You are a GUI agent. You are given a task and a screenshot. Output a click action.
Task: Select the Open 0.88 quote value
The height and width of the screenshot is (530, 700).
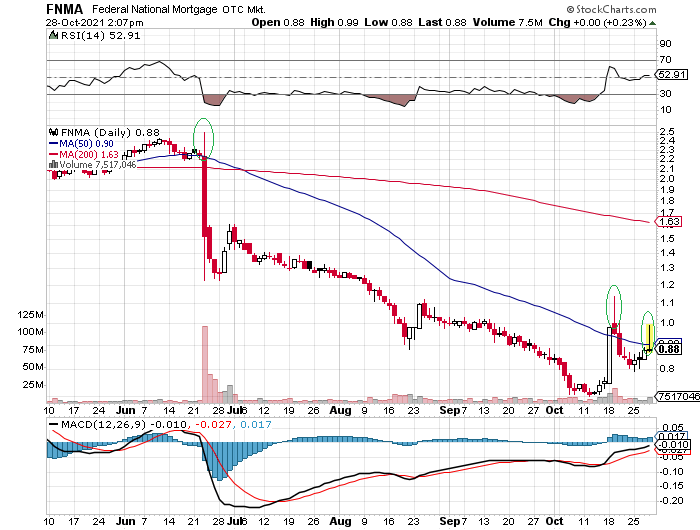pos(278,22)
